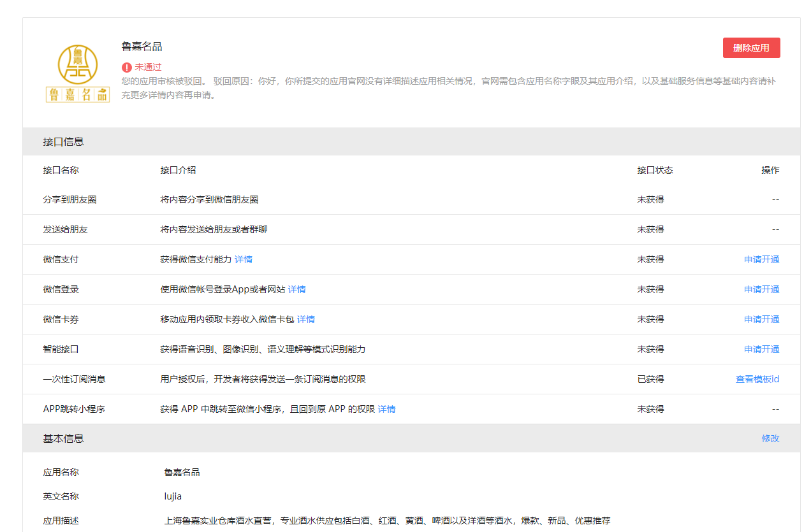This screenshot has height=532, width=811.
Task: Click the red 未通过 warning icon
Action: click(x=127, y=67)
